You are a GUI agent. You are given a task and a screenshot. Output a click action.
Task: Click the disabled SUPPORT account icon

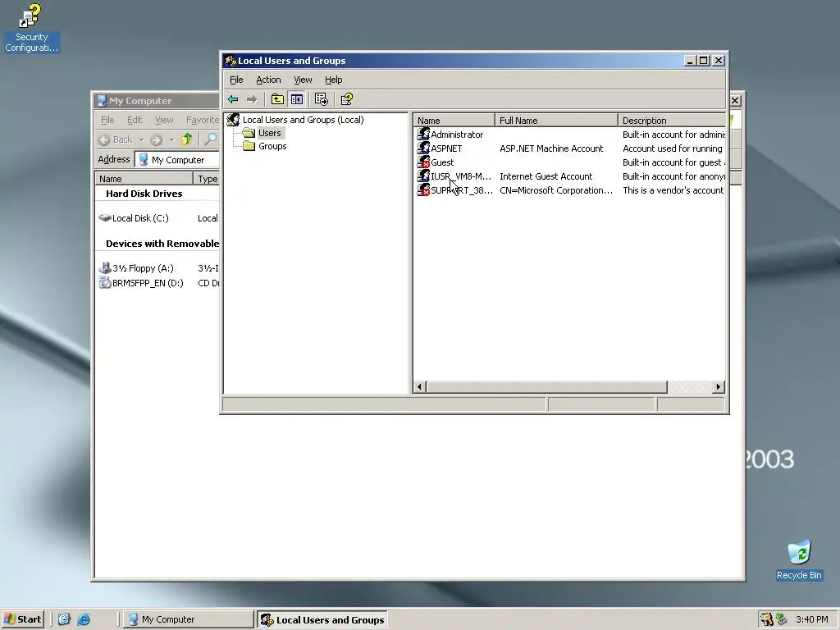click(423, 189)
